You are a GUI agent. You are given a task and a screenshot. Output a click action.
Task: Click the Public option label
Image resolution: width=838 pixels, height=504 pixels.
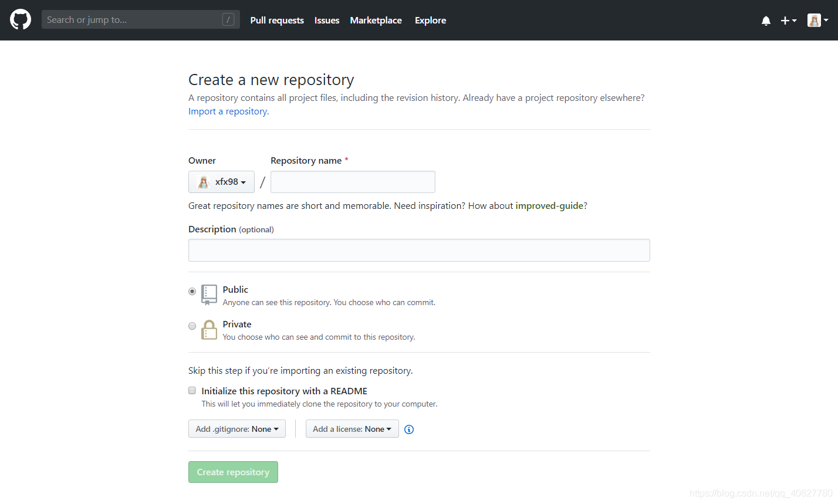coord(235,290)
